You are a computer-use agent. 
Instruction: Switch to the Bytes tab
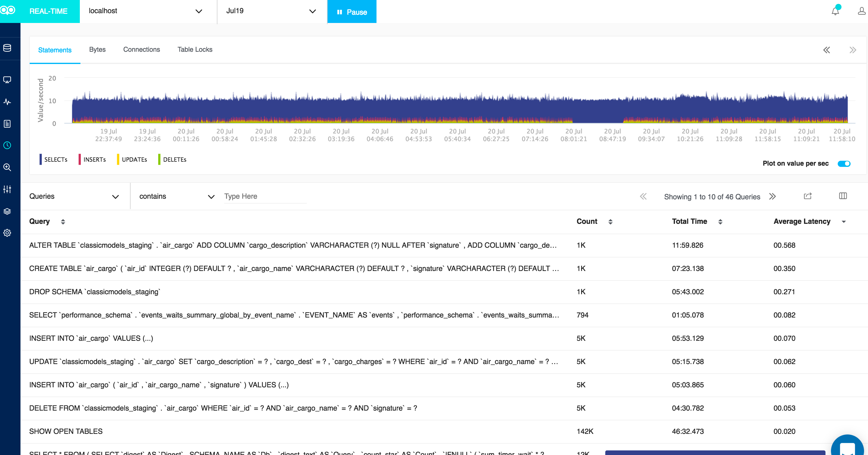coord(97,50)
